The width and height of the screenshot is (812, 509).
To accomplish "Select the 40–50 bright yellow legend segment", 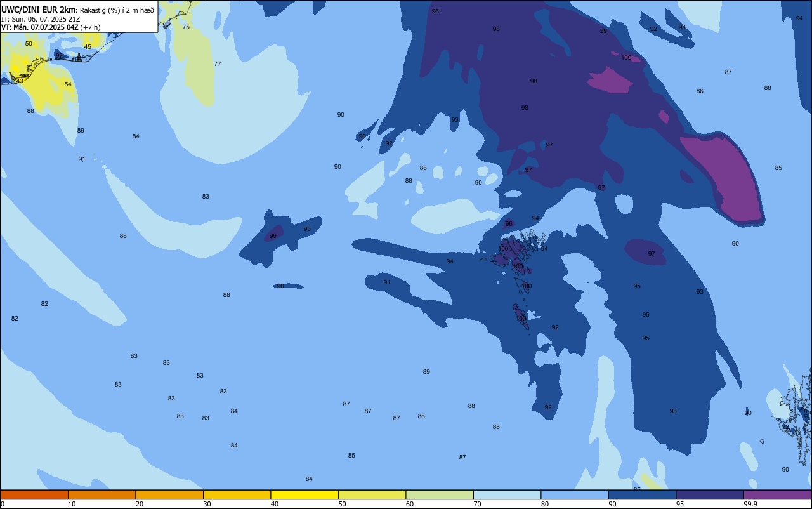I will pos(304,494).
